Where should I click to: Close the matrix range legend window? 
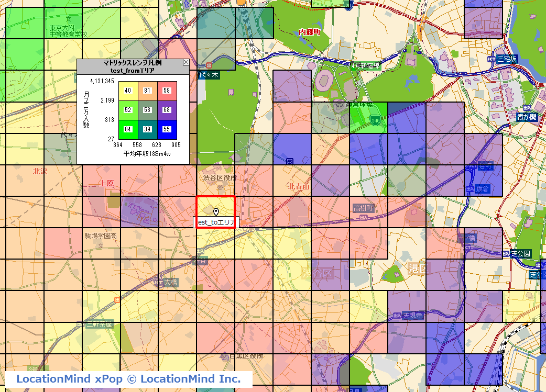tap(185, 62)
